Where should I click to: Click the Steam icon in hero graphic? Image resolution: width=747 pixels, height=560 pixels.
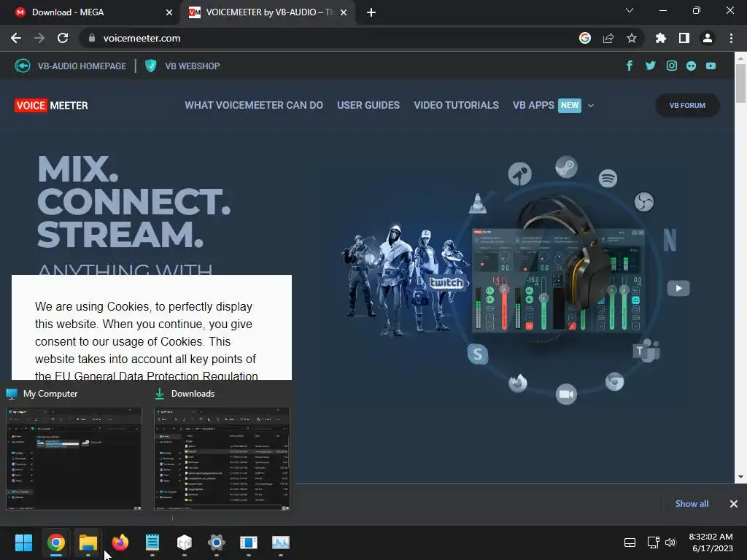click(x=566, y=167)
